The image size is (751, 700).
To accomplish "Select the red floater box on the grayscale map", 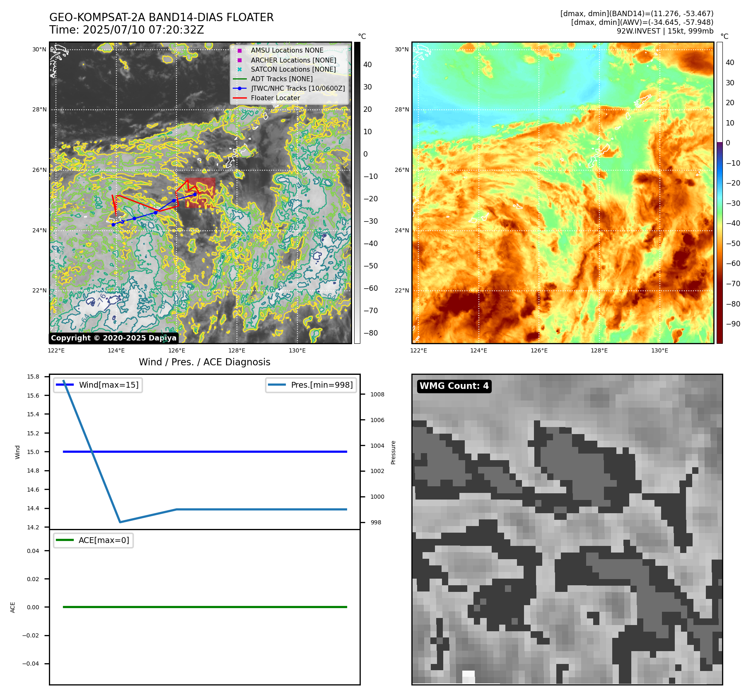I will click(x=200, y=193).
